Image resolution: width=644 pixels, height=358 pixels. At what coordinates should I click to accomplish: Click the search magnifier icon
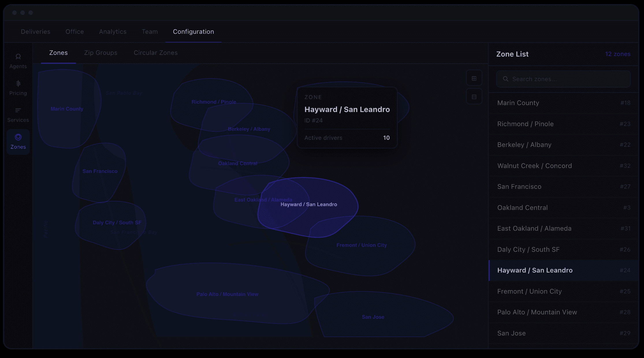[x=505, y=79]
